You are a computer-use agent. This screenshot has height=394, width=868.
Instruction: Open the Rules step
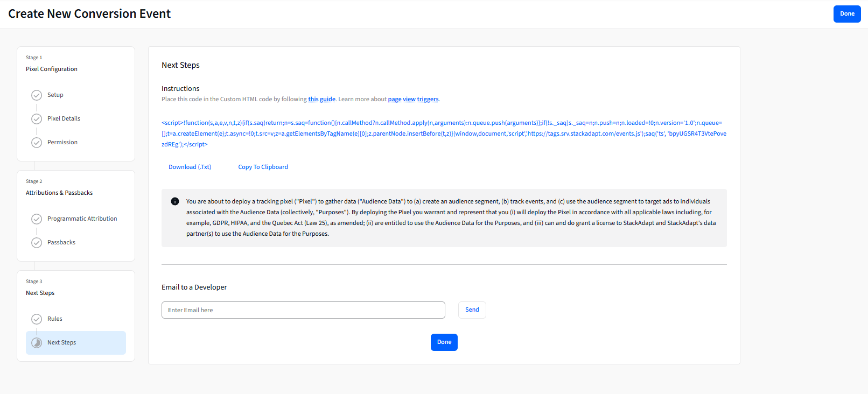click(55, 319)
